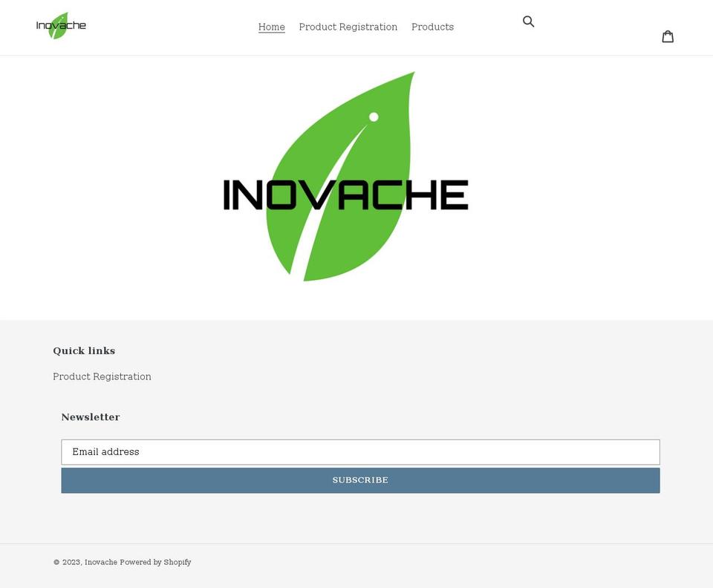Screen dimensions: 713x588
Task: Open the Products menu item
Action: (x=432, y=27)
